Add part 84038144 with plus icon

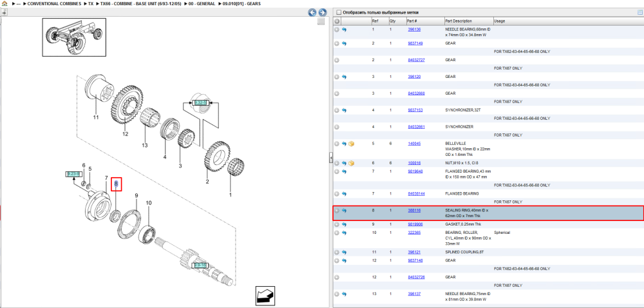[337, 193]
